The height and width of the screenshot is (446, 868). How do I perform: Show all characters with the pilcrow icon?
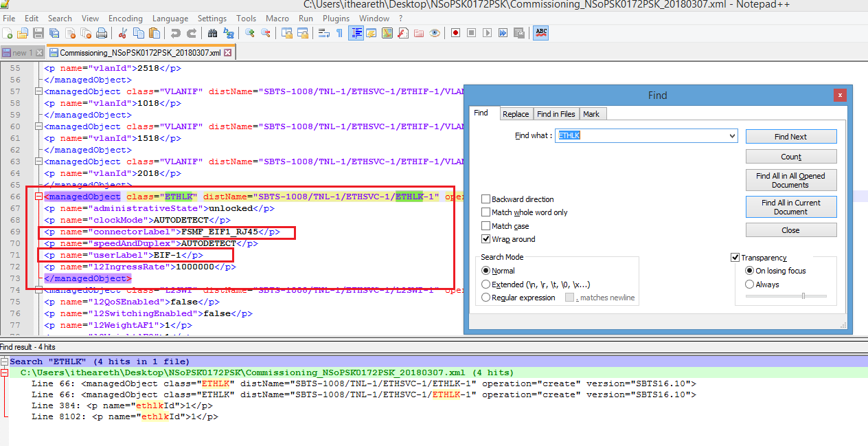point(340,32)
